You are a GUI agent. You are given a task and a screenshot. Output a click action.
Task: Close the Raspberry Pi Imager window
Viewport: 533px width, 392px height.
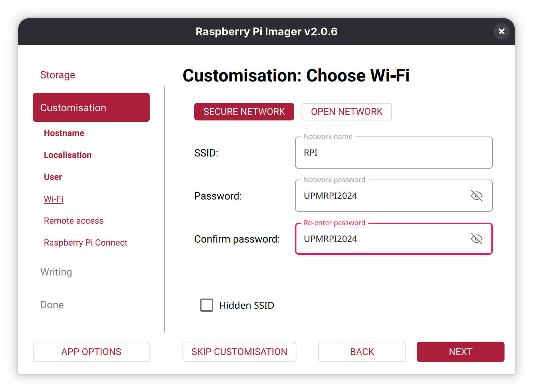[501, 31]
